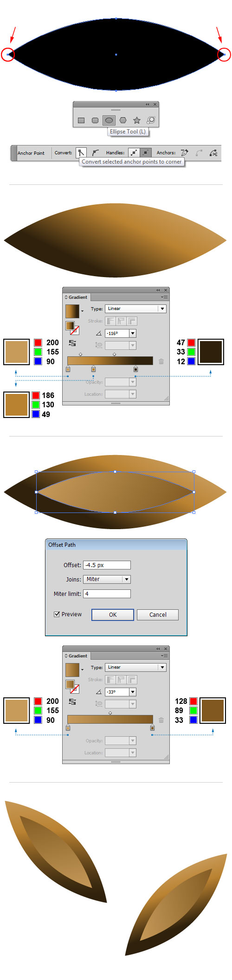
Task: Open gradient swatch presets arrow in -116° panel
Action: (x=83, y=311)
